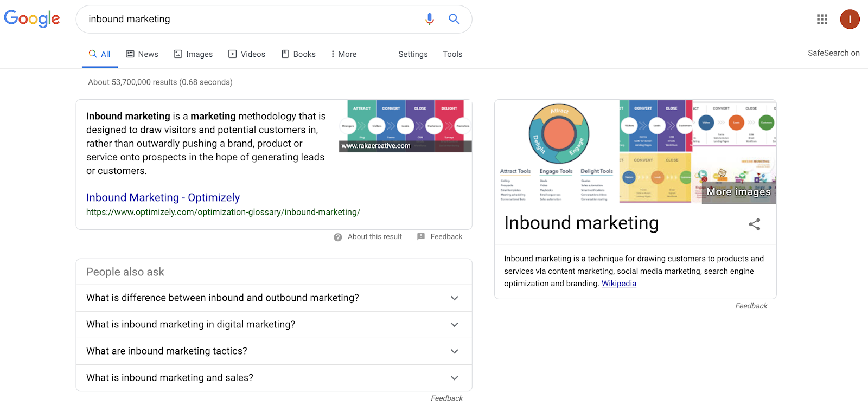Open the Inbound Marketing - Optimizely result

(x=163, y=197)
